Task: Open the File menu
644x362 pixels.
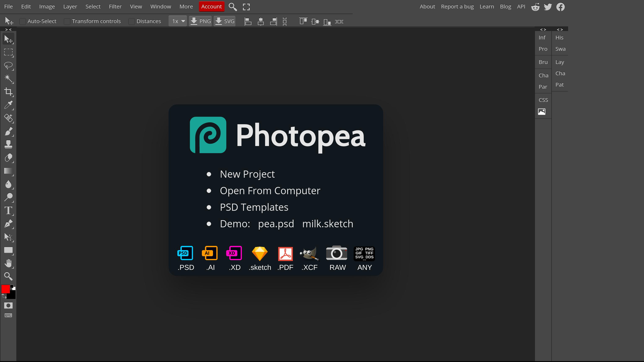Action: click(9, 6)
